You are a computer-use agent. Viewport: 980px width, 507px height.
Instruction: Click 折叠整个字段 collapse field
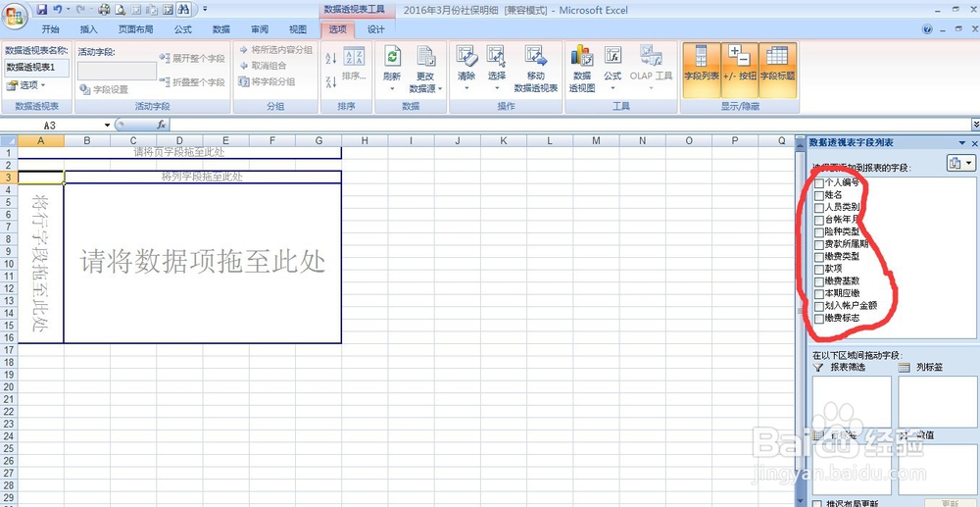(192, 82)
